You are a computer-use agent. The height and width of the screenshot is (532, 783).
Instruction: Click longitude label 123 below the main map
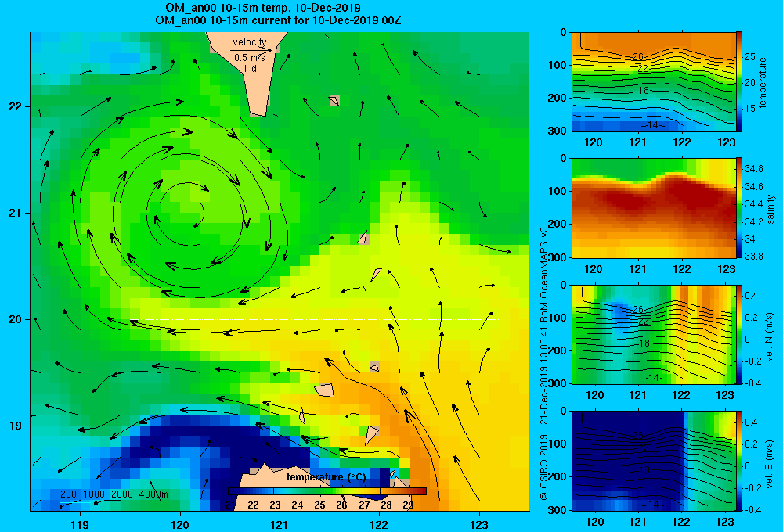(x=479, y=524)
